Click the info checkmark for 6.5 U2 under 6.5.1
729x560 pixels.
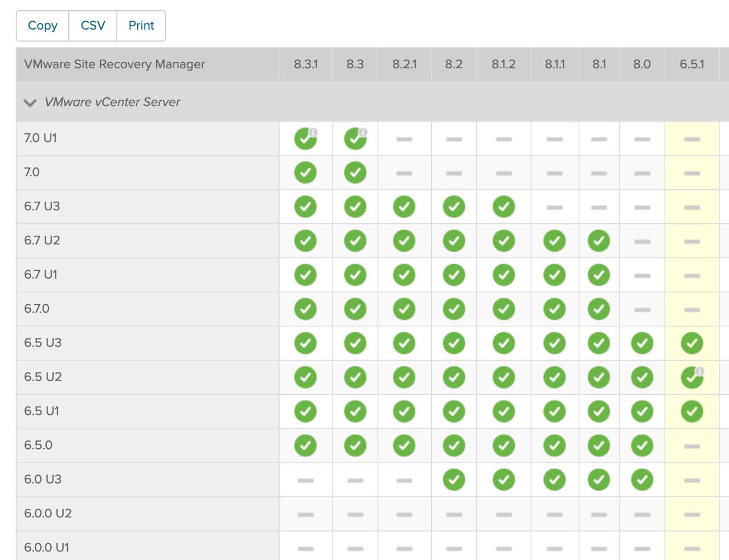point(692,377)
